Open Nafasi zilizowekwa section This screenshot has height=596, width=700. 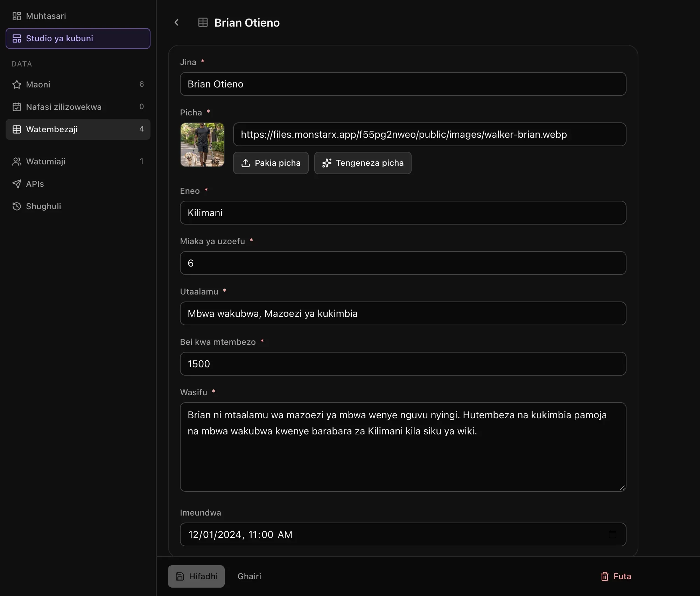tap(78, 107)
